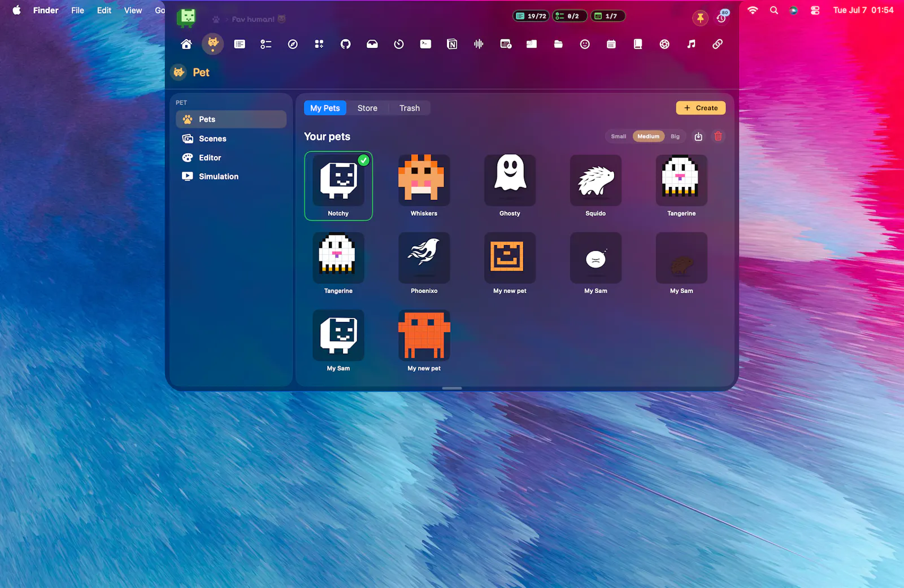Open the book icon in toolbar
Screen dimensions: 904x588
tap(638, 44)
